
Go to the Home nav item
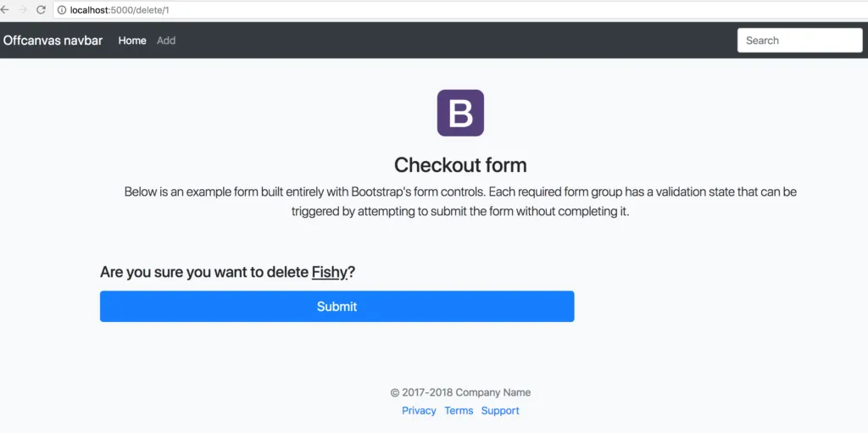click(x=132, y=41)
